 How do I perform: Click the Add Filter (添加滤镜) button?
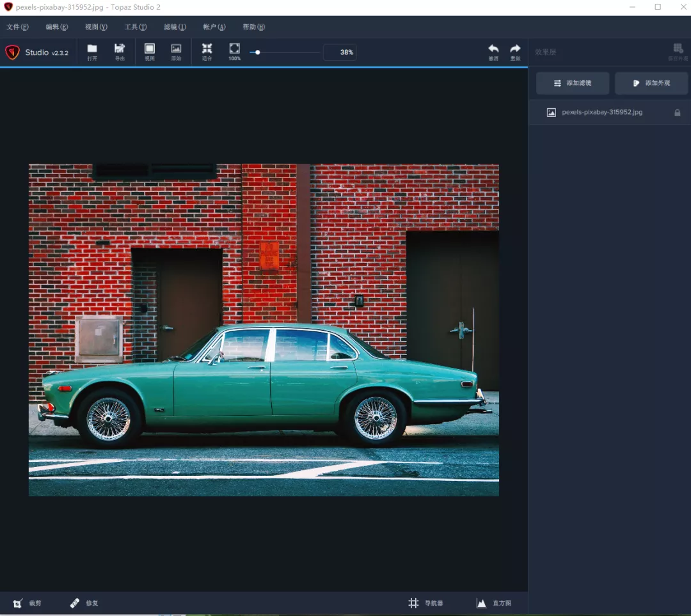(x=573, y=83)
